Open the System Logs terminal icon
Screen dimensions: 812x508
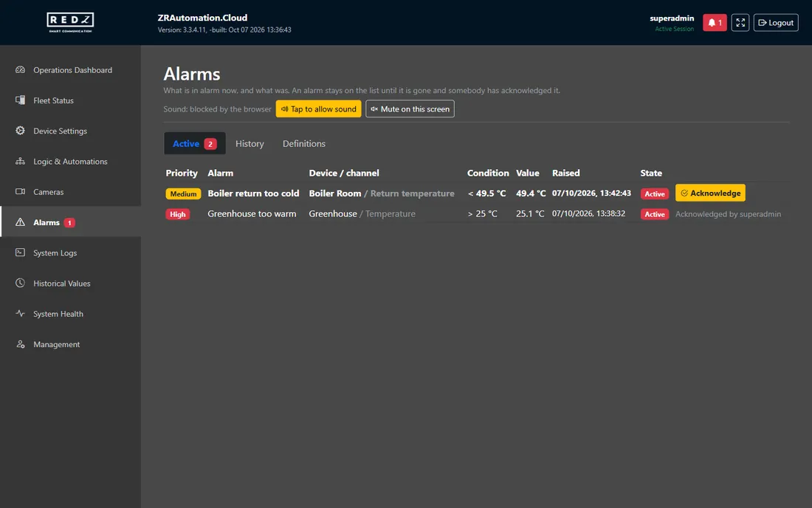click(x=20, y=253)
